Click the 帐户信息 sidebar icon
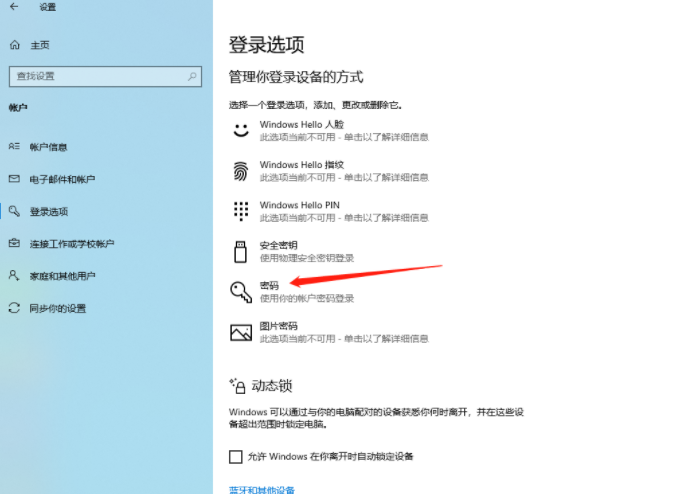Image resolution: width=700 pixels, height=494 pixels. 14,146
